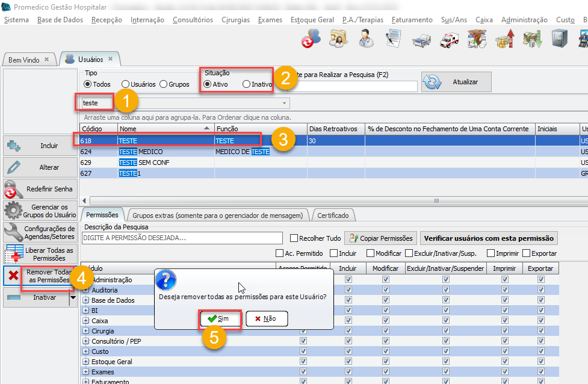Open the Faturamento menu
This screenshot has width=588, height=384.
[412, 20]
